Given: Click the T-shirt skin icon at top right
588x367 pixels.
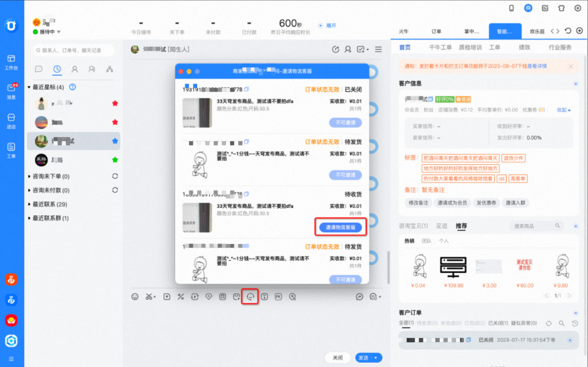Looking at the screenshot, I should tap(561, 8).
